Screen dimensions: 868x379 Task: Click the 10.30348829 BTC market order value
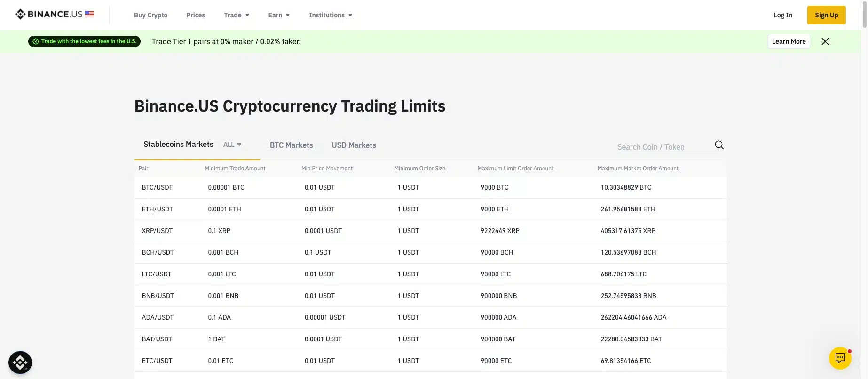tap(626, 187)
